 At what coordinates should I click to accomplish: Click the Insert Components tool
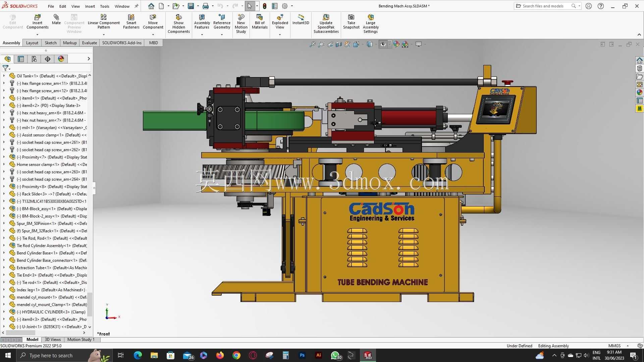click(x=37, y=21)
